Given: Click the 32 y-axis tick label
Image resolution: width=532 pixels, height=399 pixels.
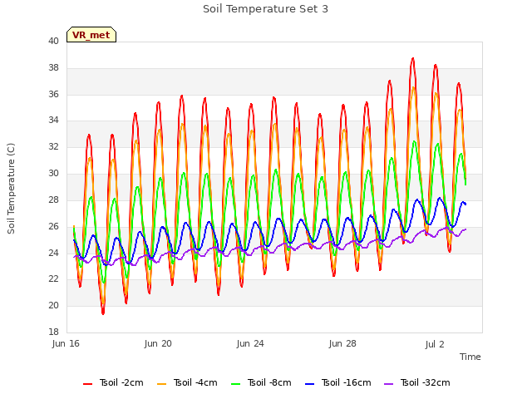Looking at the screenshot, I should point(53,146).
